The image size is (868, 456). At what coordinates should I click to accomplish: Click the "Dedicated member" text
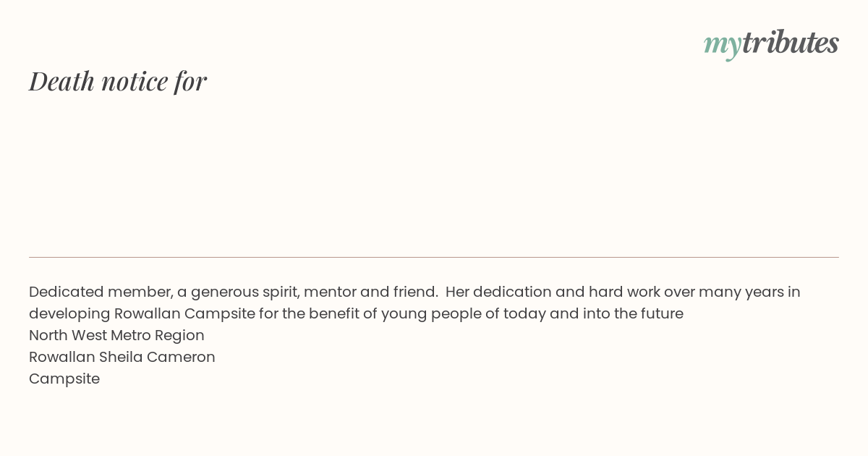click(x=101, y=292)
